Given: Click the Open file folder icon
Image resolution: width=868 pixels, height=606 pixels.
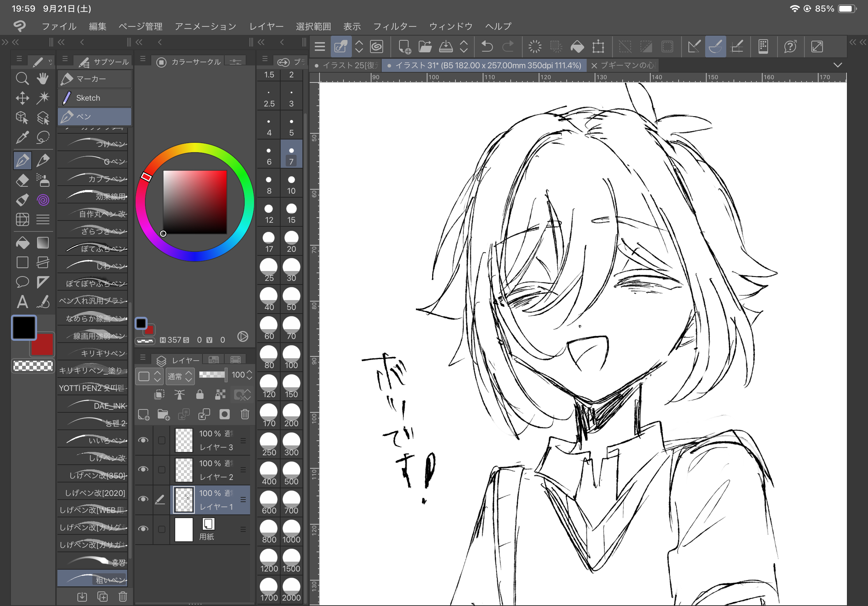Looking at the screenshot, I should pos(425,47).
